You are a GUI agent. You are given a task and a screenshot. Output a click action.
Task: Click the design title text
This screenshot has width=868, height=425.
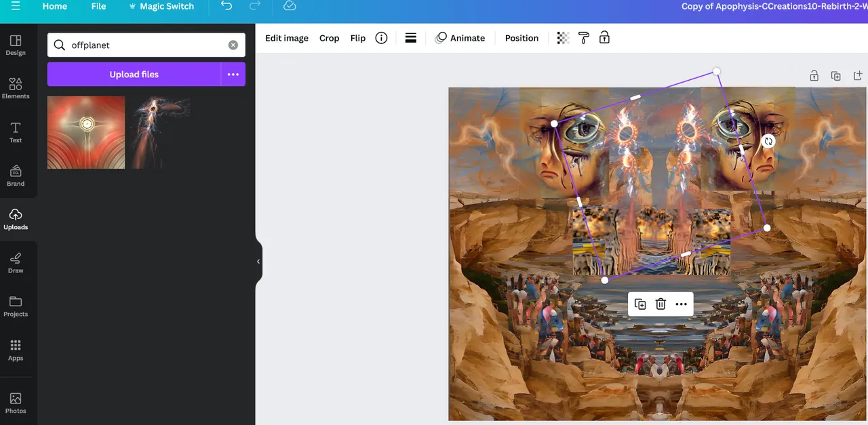(774, 6)
